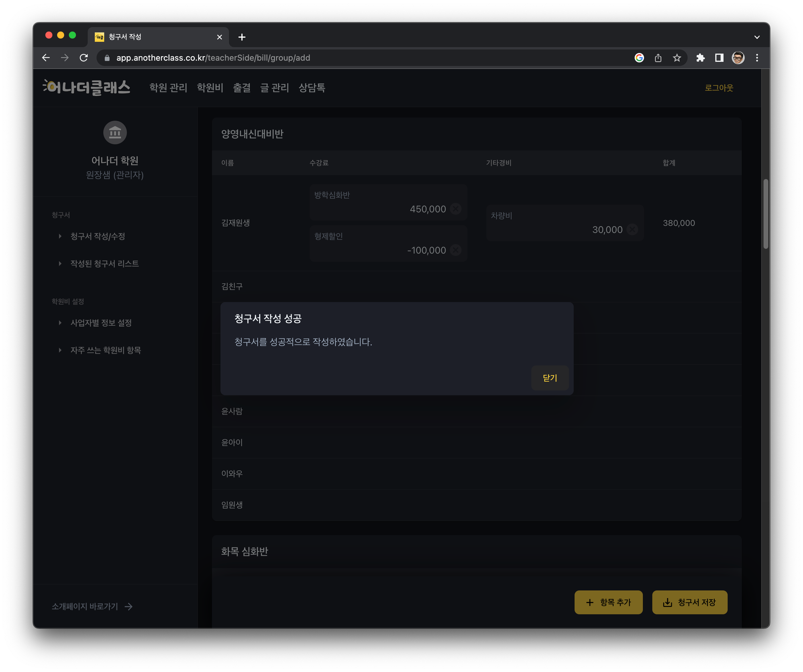Open the 학원 관리 menu
The image size is (803, 672).
168,88
